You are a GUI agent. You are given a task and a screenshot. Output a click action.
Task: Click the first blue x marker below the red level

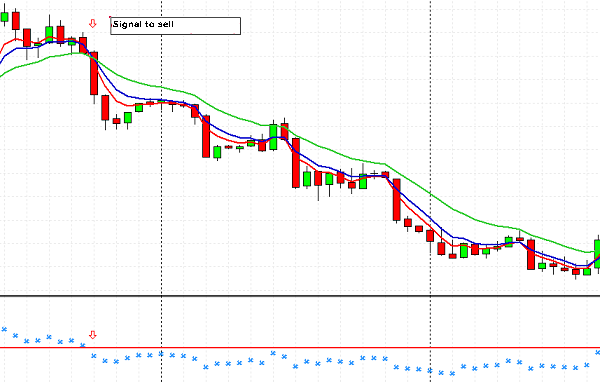click(94, 356)
